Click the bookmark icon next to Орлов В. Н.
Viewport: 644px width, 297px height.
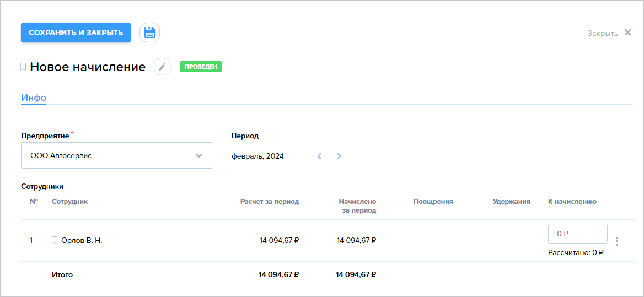(55, 240)
